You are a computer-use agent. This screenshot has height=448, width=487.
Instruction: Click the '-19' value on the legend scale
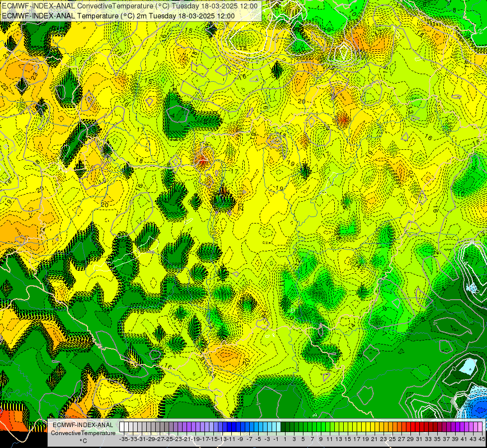(x=196, y=439)
